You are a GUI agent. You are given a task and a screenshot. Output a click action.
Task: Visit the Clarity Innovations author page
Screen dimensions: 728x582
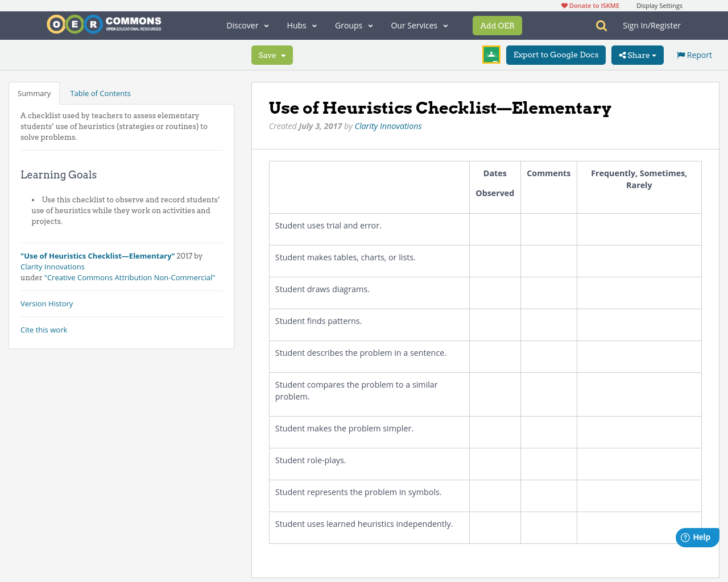point(388,126)
